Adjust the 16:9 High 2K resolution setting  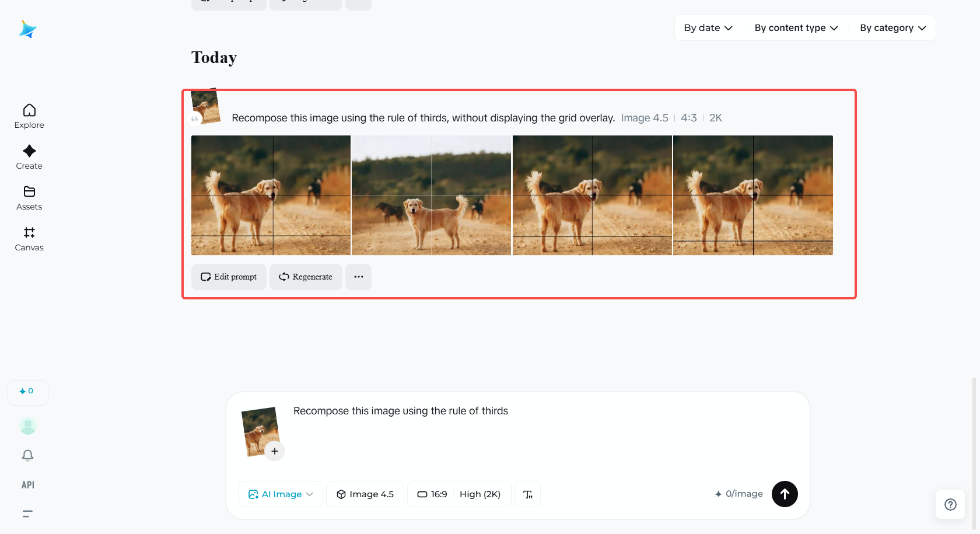click(459, 494)
